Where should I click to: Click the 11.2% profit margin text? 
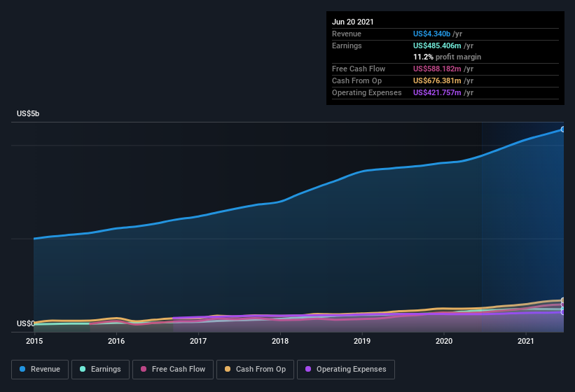(x=447, y=57)
